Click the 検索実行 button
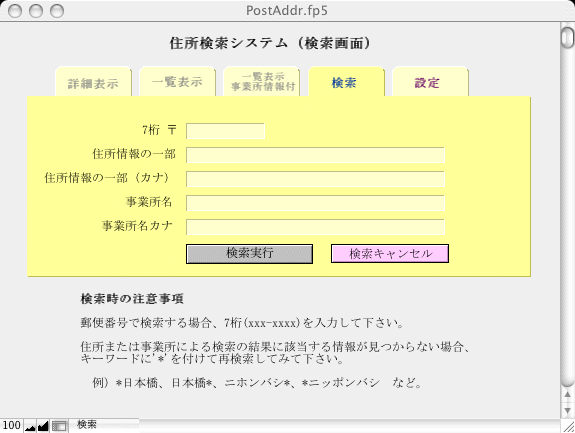 249,254
